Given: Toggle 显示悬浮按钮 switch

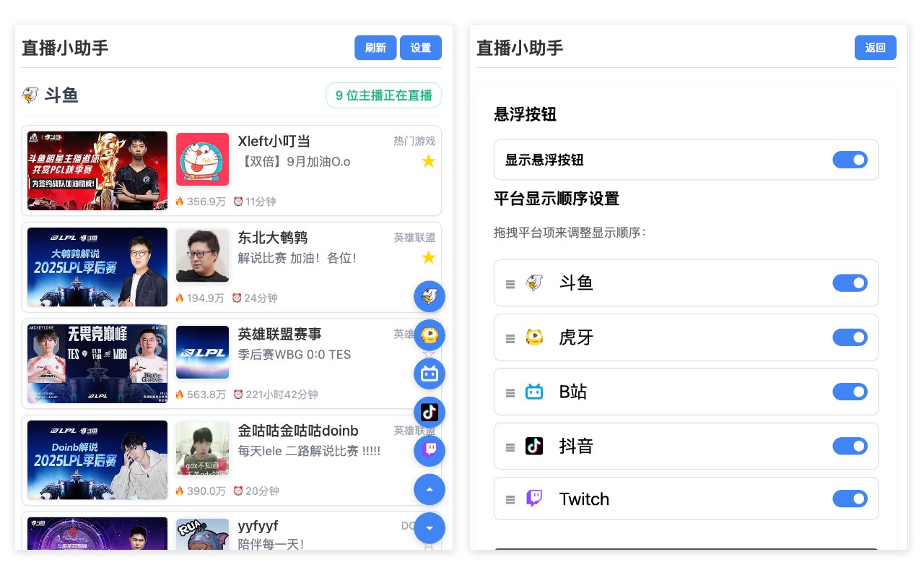Looking at the screenshot, I should point(850,160).
